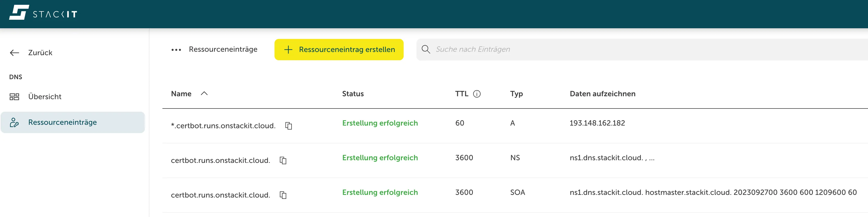Focus the Suche nach Einträgen field
Image resolution: width=868 pixels, height=217 pixels.
(642, 49)
